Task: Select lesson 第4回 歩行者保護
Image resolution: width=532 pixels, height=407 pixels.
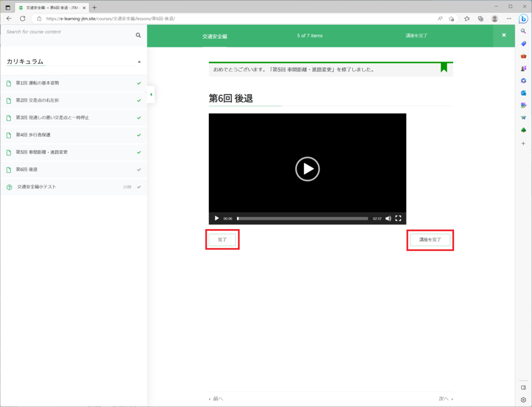Action: (x=33, y=135)
